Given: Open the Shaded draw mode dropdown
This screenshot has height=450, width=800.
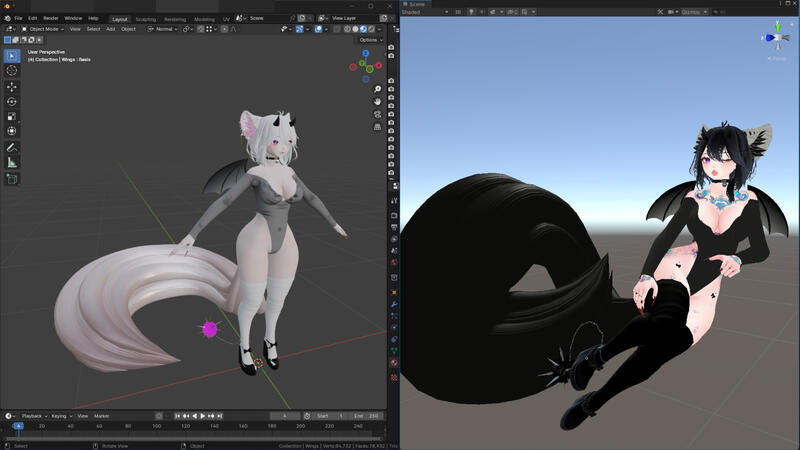Looking at the screenshot, I should [423, 12].
